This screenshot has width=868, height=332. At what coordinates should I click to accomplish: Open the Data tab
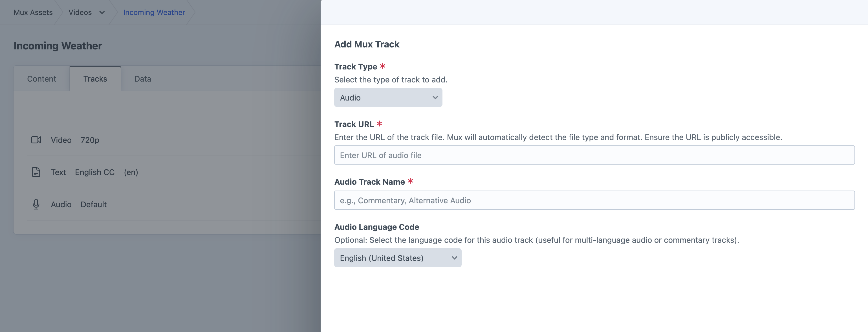[x=142, y=78]
